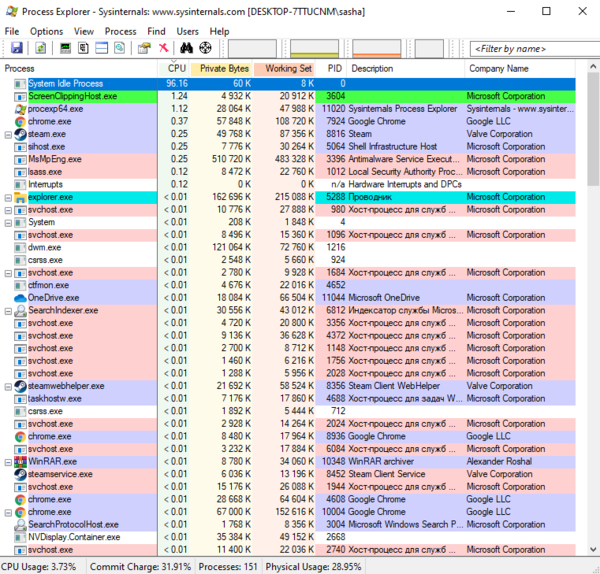This screenshot has height=574, width=600.
Task: Open the Process menu
Action: (120, 31)
